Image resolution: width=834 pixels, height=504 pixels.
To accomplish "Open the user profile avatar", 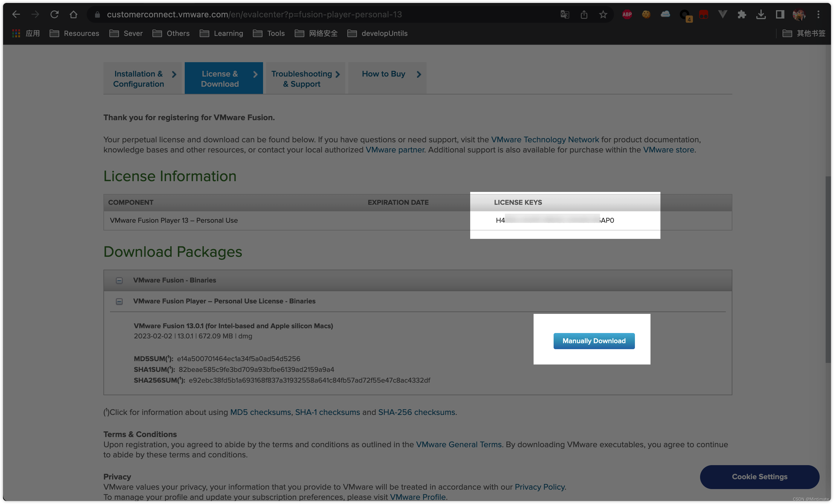I will 799,14.
